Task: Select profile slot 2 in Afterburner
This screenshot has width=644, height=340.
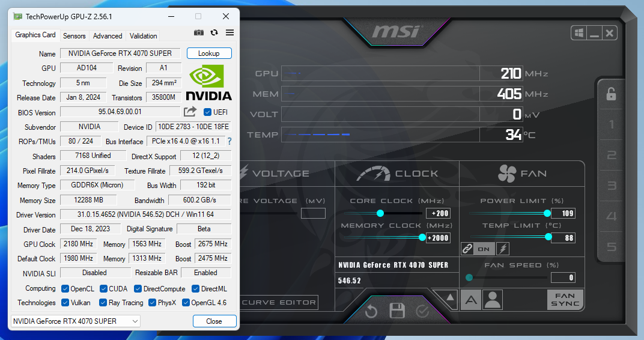Action: pyautogui.click(x=612, y=155)
